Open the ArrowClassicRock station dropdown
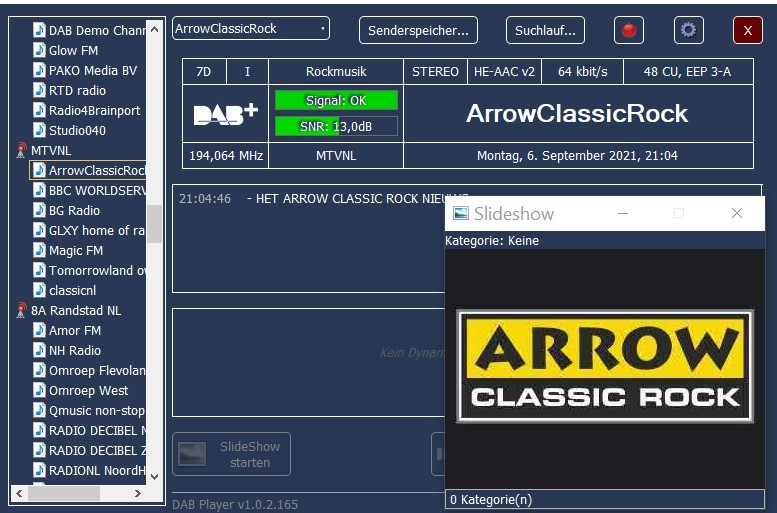 250,29
